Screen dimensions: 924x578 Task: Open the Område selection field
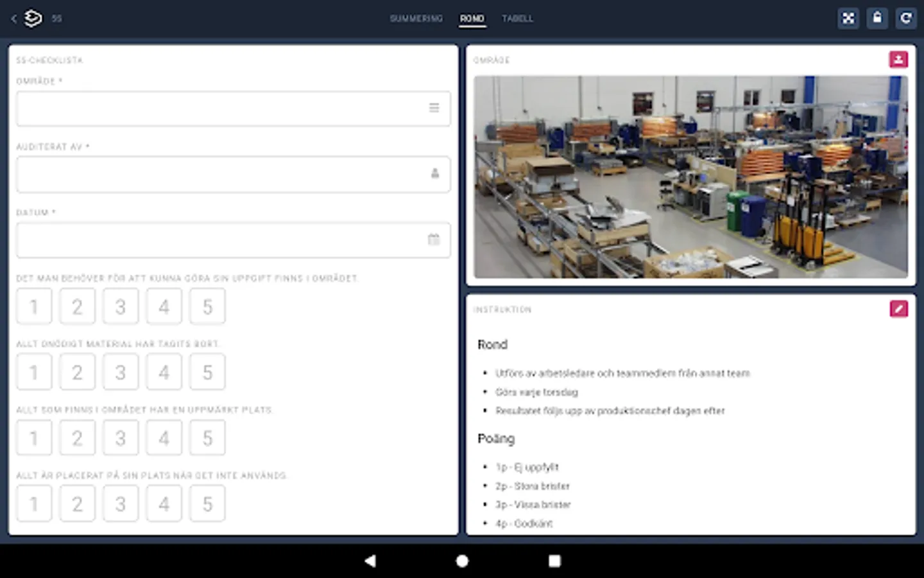click(x=233, y=108)
